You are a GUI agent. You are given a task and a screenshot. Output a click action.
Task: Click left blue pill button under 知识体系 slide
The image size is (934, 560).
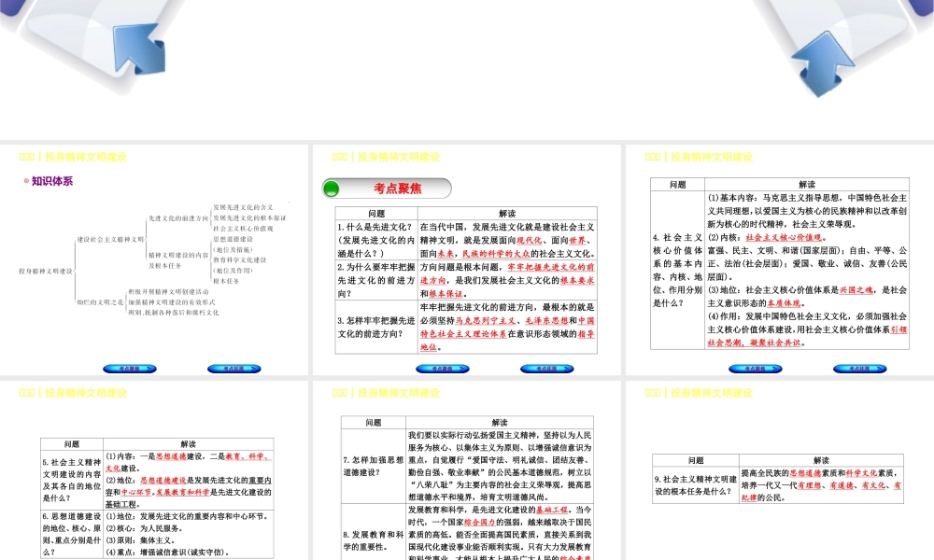point(130,369)
